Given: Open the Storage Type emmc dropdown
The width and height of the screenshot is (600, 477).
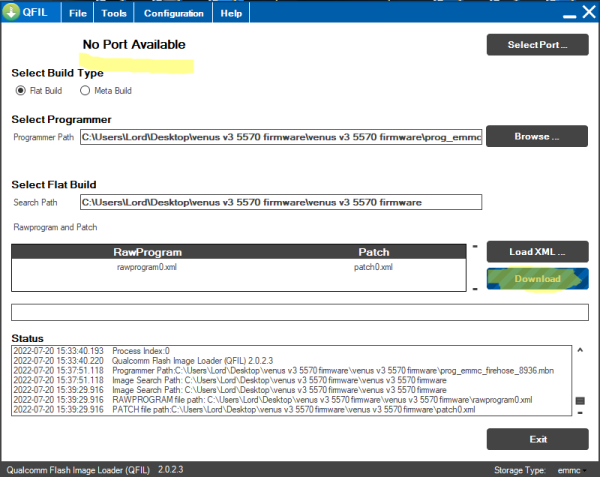Looking at the screenshot, I should (572, 470).
